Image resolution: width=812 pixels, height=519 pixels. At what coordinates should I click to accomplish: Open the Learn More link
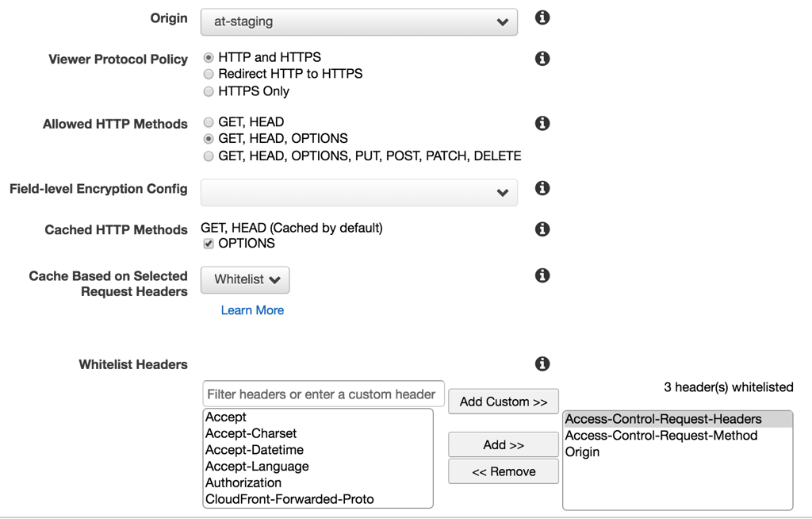tap(252, 310)
